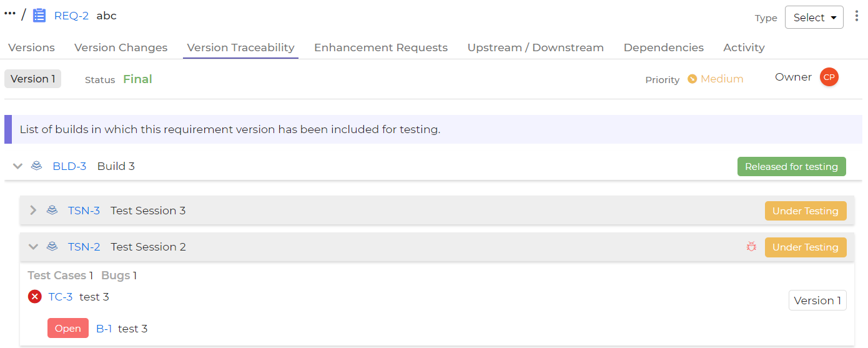868x348 pixels.
Task: Go to the Upstream / Downstream tab
Action: (536, 47)
